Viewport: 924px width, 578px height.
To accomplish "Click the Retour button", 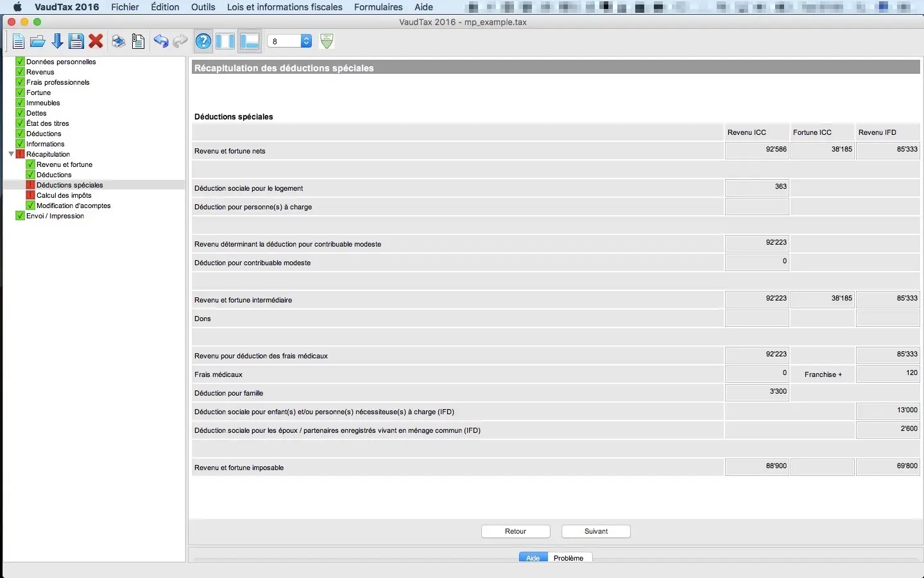I will 516,531.
